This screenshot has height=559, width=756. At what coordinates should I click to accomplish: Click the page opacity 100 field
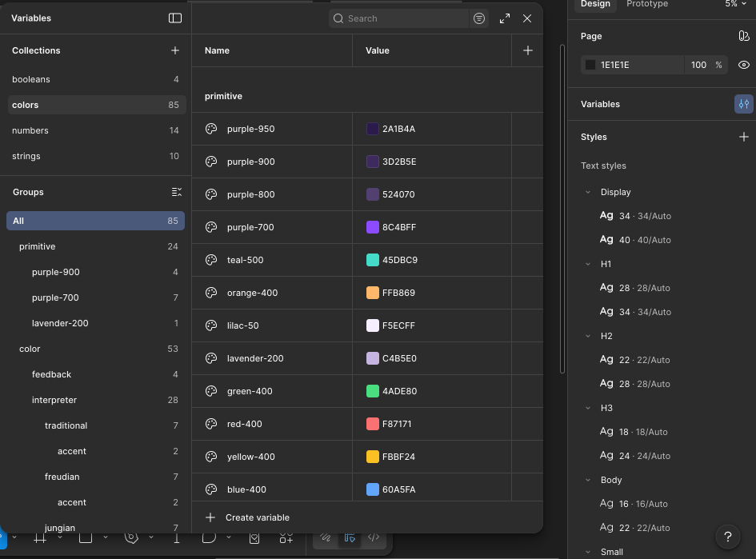pos(698,65)
